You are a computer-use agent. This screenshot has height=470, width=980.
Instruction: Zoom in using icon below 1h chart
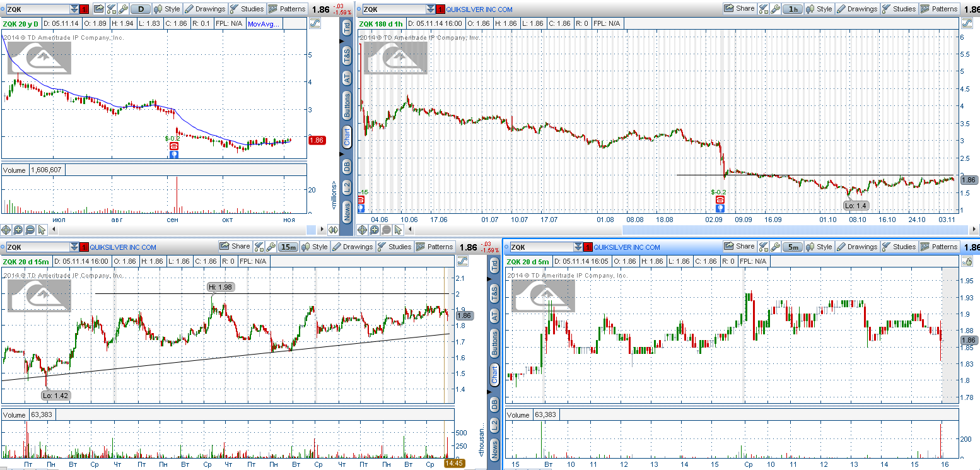[x=375, y=229]
